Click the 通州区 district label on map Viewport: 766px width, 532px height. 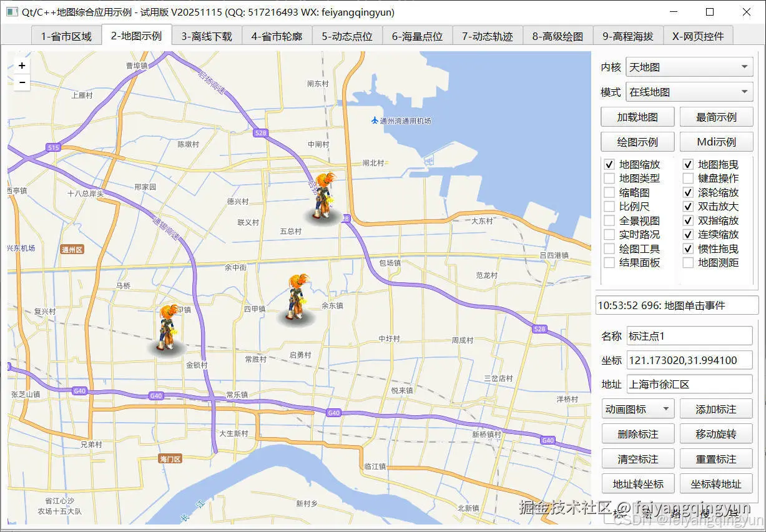click(x=72, y=250)
